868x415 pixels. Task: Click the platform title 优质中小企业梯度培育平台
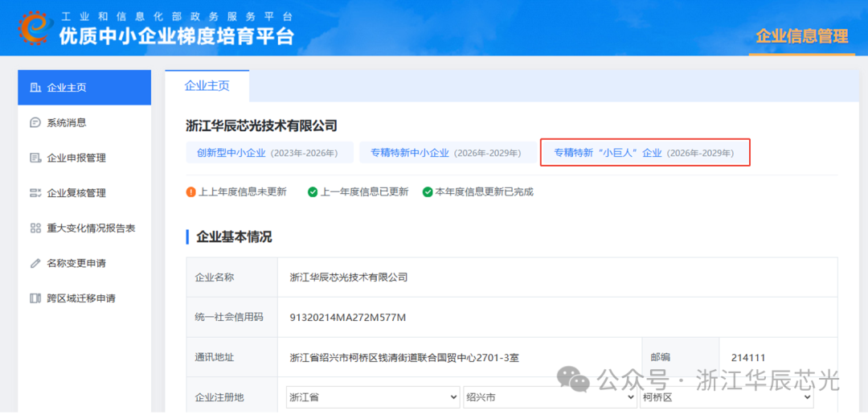pos(177,36)
